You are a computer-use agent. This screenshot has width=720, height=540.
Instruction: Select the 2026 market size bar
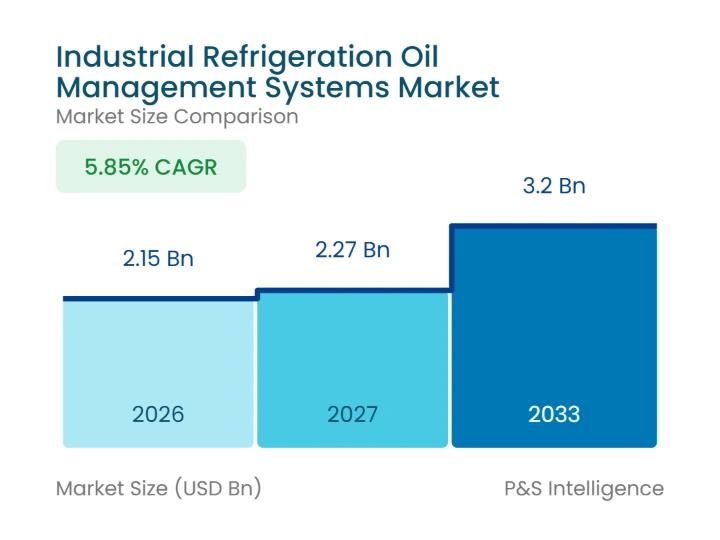[158, 372]
